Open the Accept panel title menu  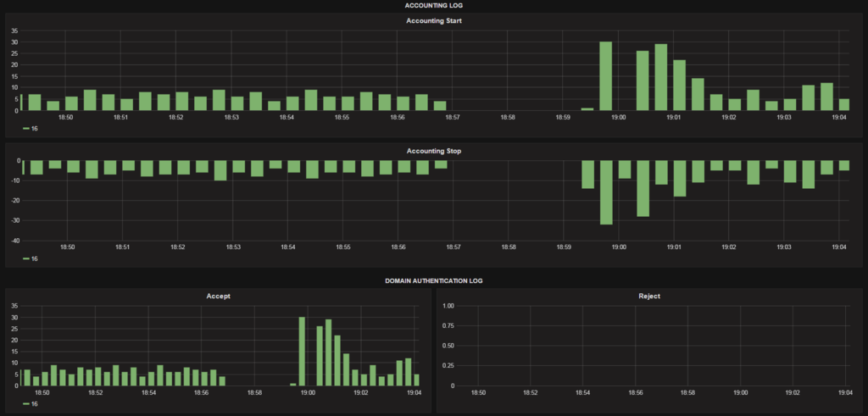(x=218, y=297)
